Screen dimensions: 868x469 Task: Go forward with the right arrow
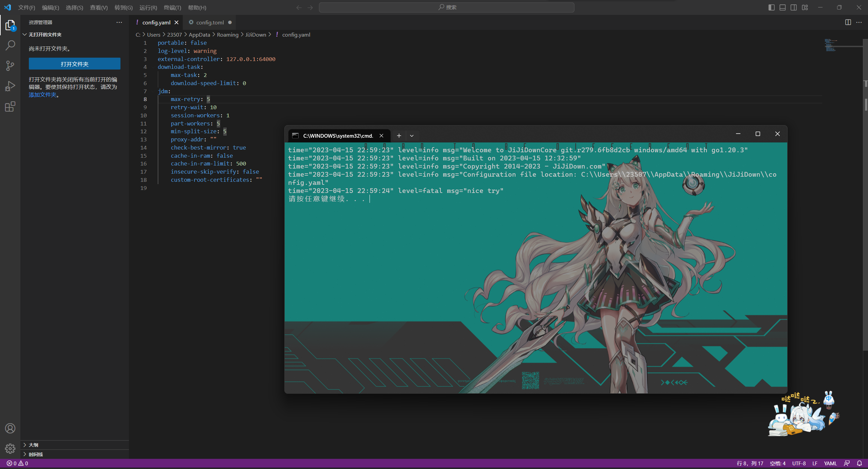pos(310,7)
